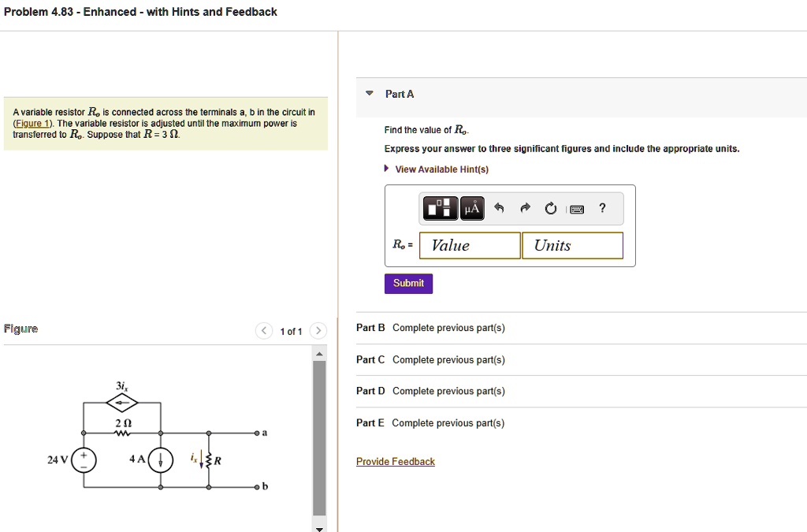This screenshot has height=532, width=807.
Task: Reset the answer using the circular reset icon
Action: 550,208
